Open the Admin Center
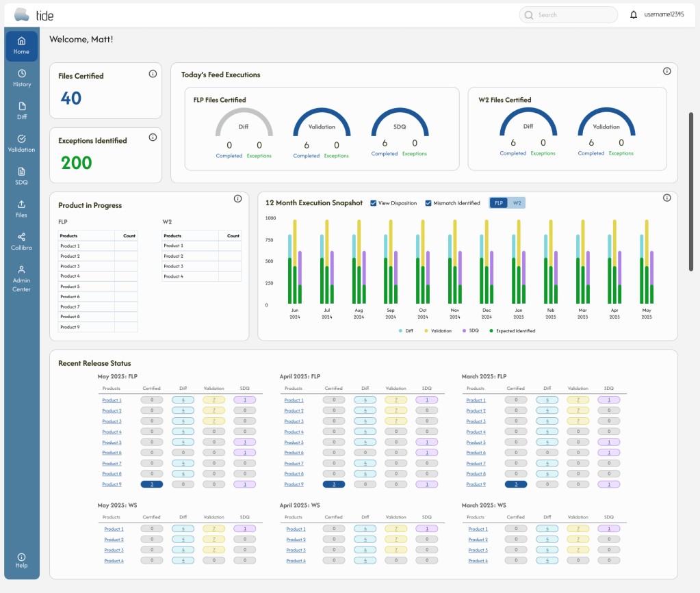700x593 pixels. [22, 278]
